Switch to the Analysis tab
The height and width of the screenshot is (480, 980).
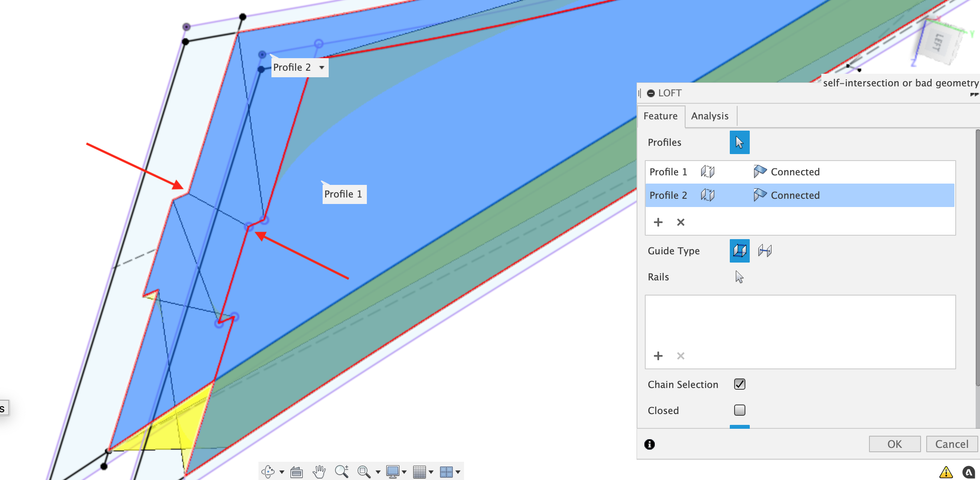tap(710, 116)
